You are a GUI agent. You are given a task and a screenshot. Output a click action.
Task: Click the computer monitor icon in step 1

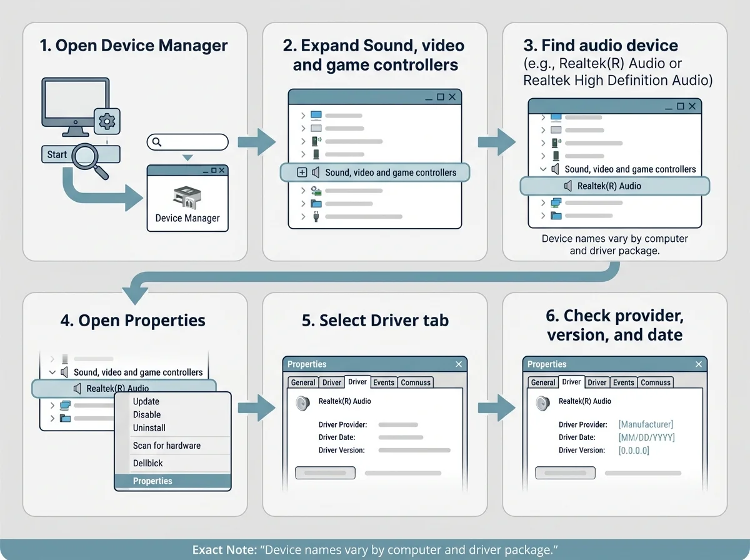pyautogui.click(x=76, y=107)
